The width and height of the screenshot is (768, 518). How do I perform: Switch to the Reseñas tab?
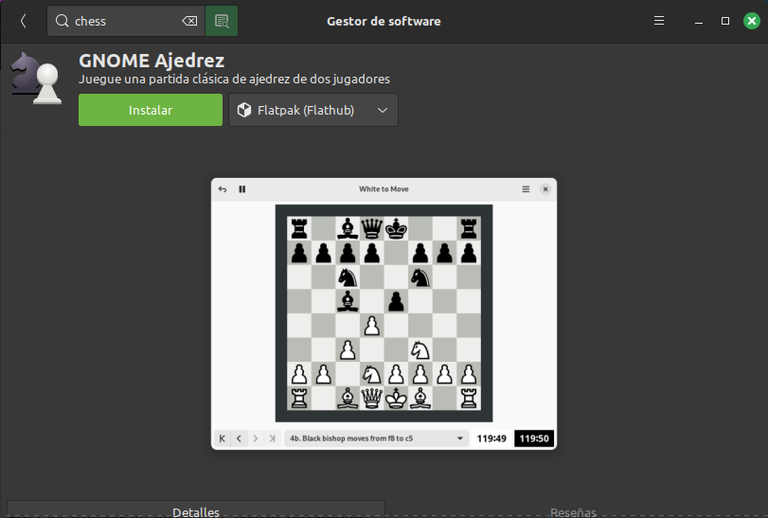coord(573,511)
